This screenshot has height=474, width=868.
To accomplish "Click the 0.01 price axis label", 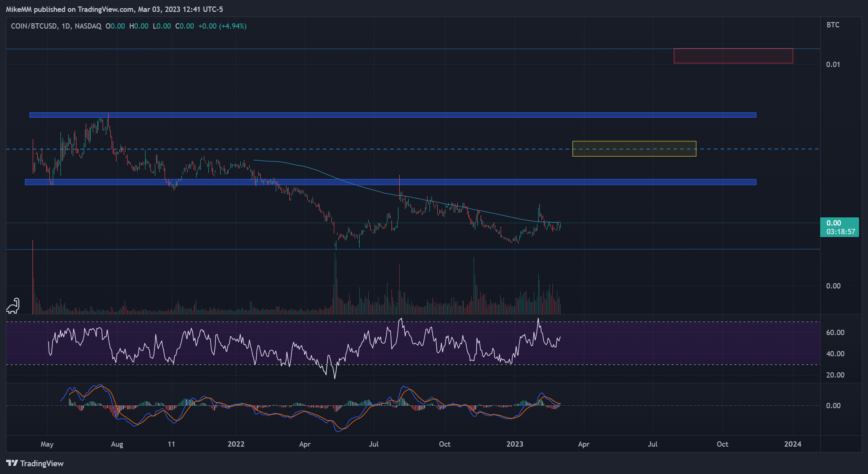I will click(833, 65).
